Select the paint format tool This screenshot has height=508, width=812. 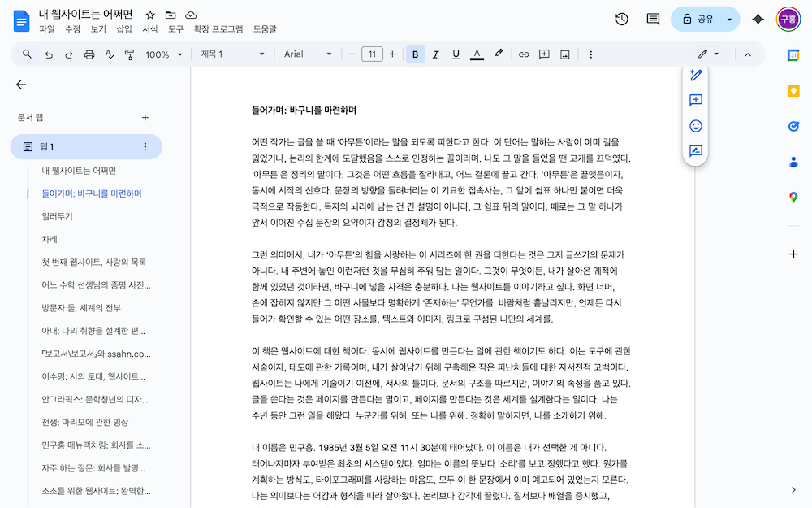point(128,54)
